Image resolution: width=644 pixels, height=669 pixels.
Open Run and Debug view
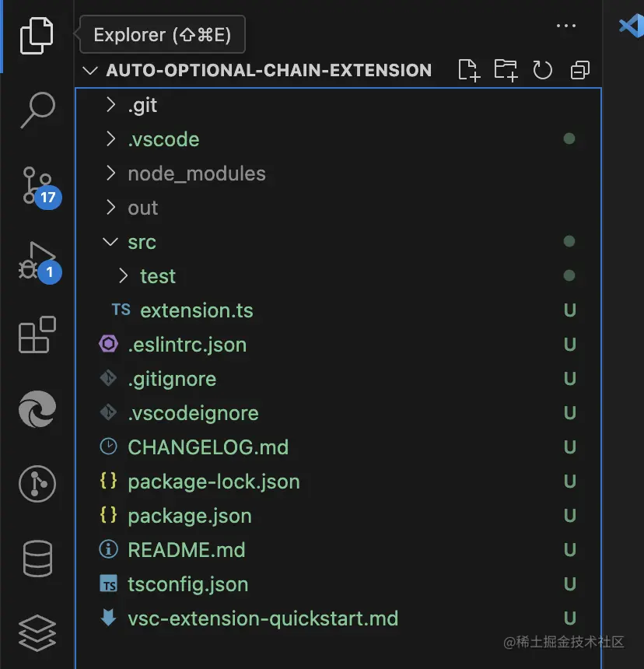click(x=40, y=262)
